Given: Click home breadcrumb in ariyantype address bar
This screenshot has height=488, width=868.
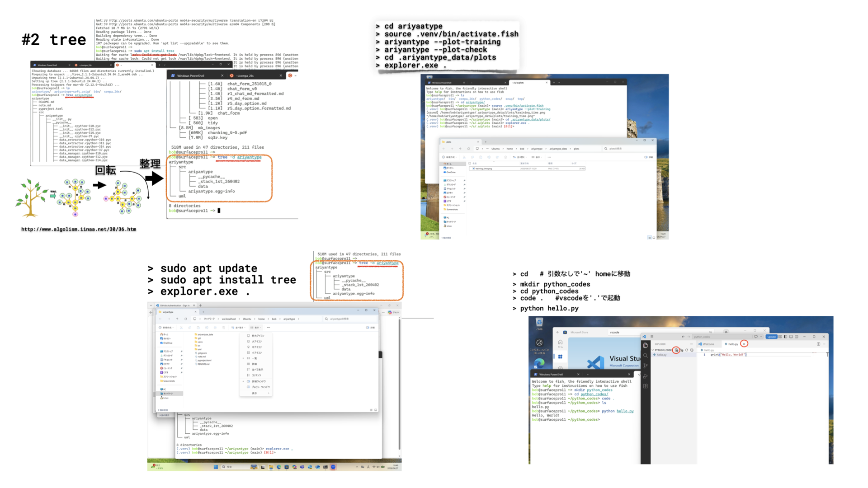Looking at the screenshot, I should click(x=261, y=319).
